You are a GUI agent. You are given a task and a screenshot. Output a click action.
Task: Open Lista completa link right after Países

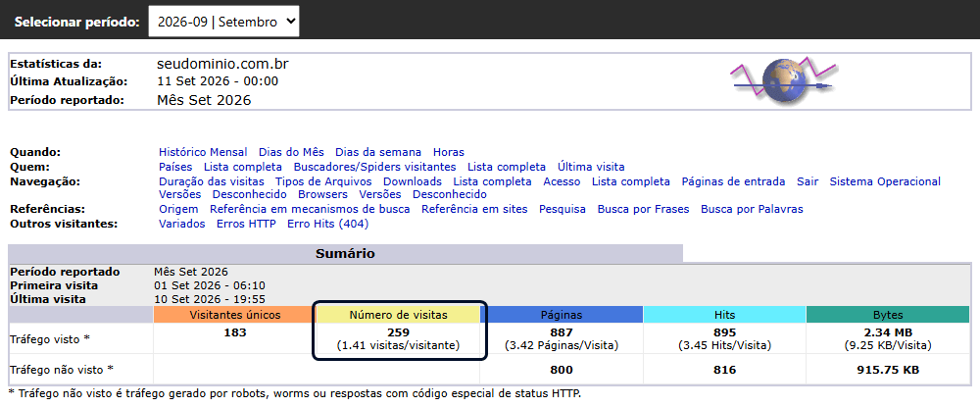tap(243, 167)
